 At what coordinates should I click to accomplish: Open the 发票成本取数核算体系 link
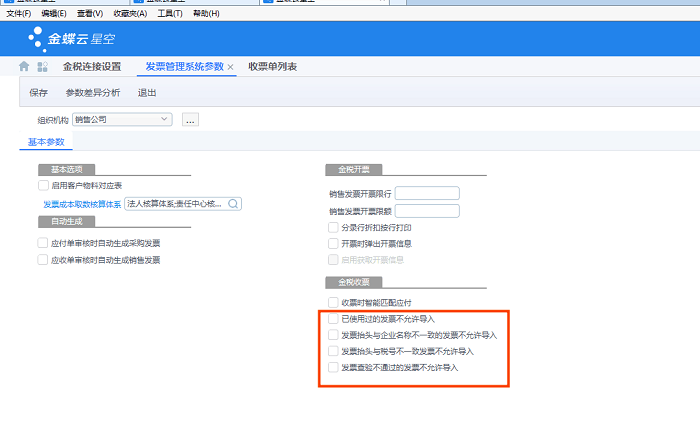point(81,204)
